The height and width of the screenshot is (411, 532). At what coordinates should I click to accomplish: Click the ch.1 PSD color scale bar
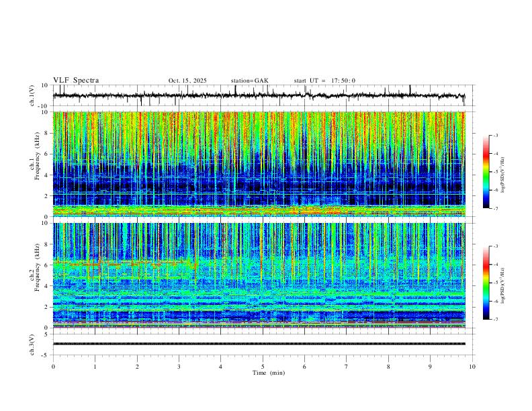coord(486,172)
